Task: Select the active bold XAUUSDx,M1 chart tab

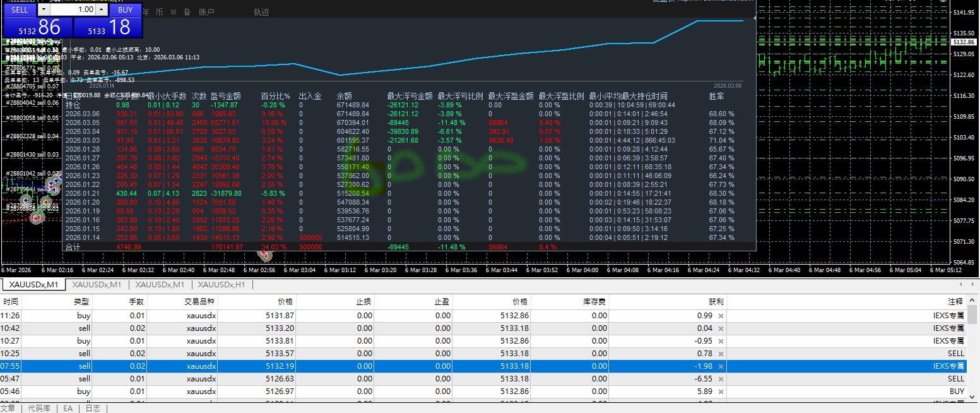Action: click(x=33, y=285)
